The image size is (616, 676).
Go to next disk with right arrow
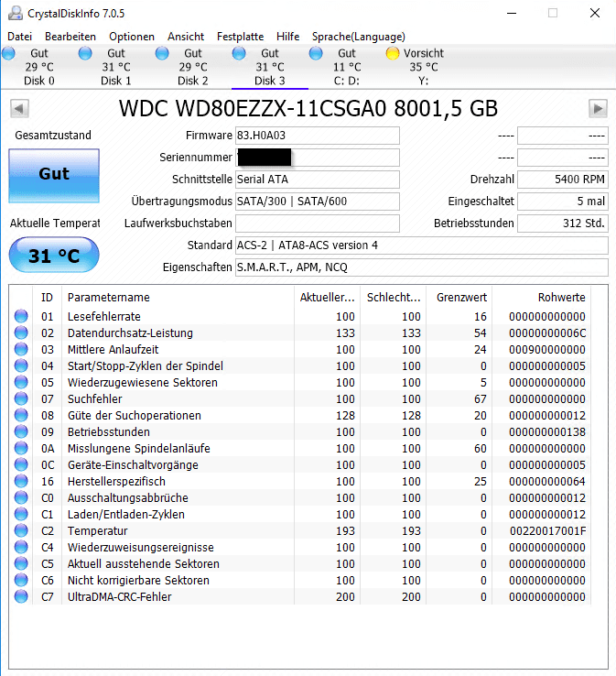coord(598,109)
